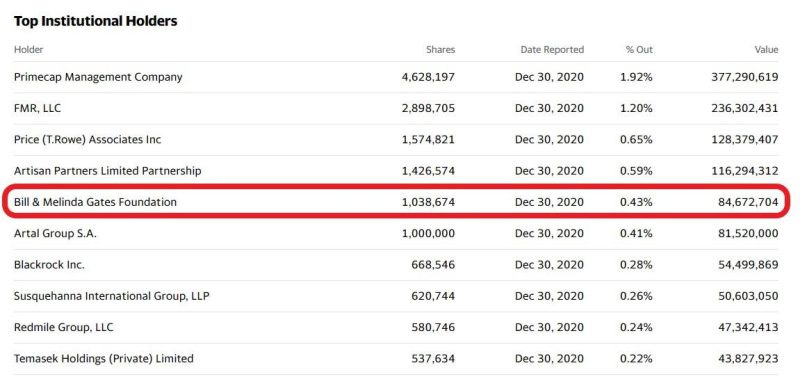Select Temasek row's Dec 30, 2020 date
800x386 pixels.
point(549,358)
